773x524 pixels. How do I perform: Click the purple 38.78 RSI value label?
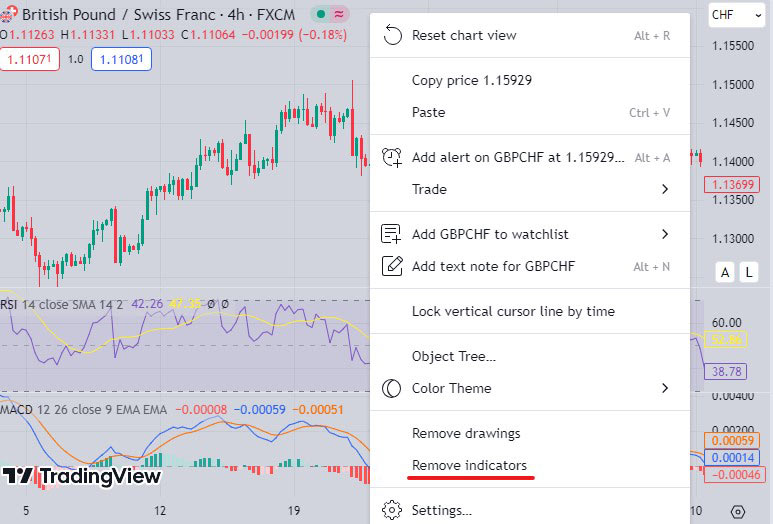point(726,371)
